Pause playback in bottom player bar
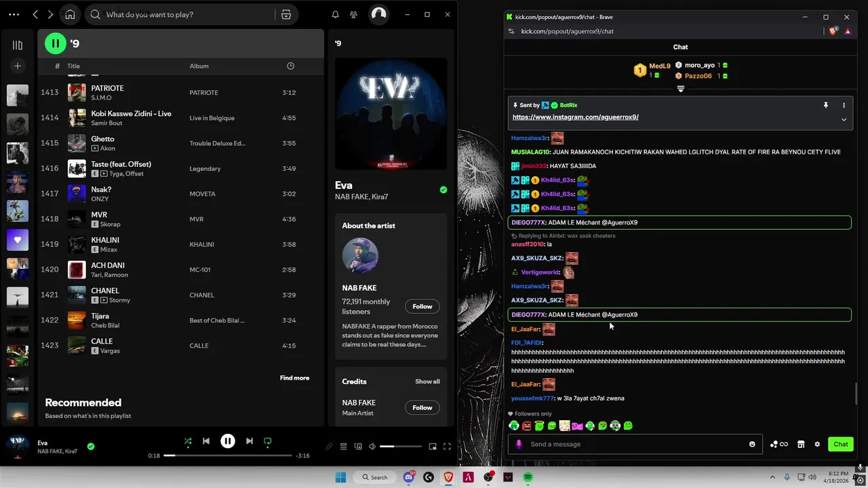 click(x=228, y=441)
